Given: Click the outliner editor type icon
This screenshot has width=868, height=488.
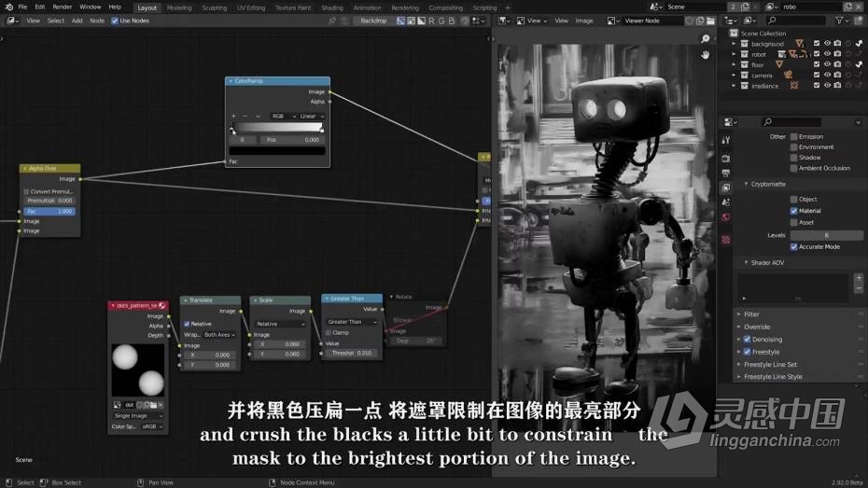Looking at the screenshot, I should tap(731, 21).
